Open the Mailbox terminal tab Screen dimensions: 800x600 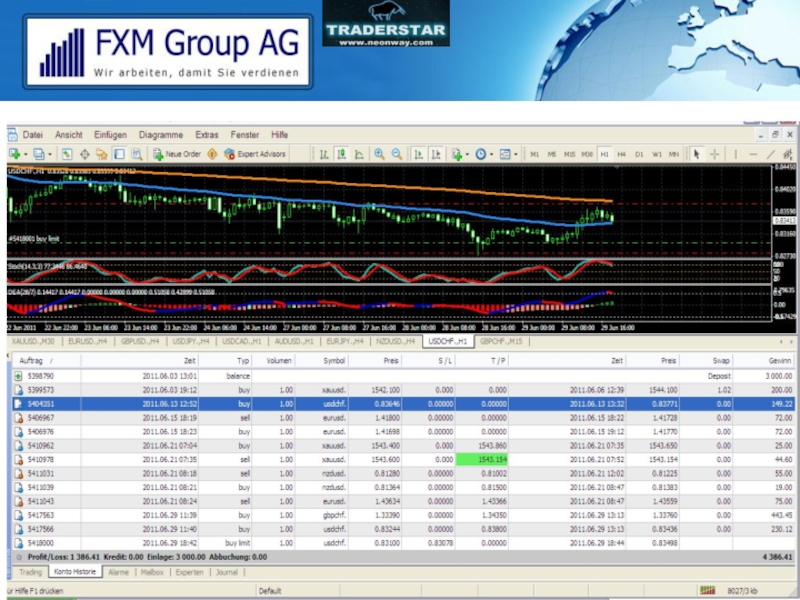click(x=152, y=572)
